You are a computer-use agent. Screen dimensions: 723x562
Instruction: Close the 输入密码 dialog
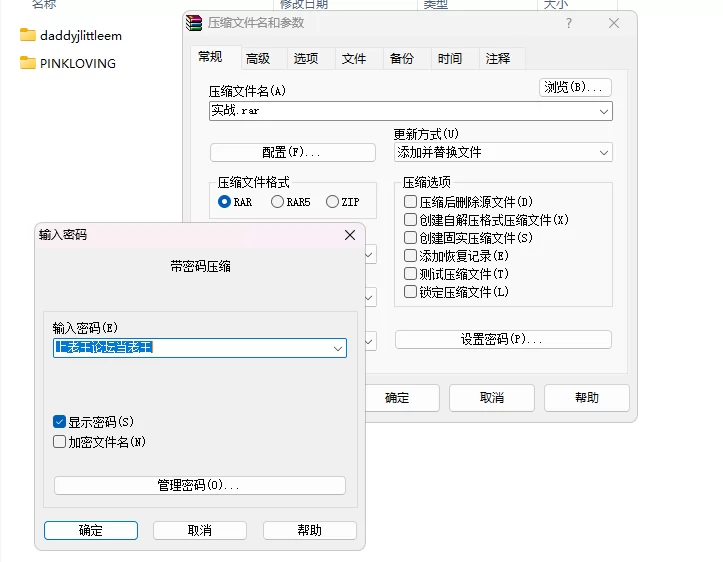[x=350, y=235]
